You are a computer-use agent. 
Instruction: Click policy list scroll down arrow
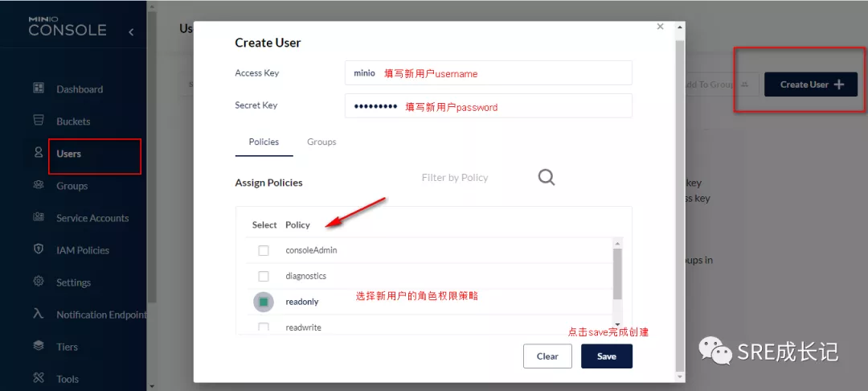pyautogui.click(x=617, y=325)
